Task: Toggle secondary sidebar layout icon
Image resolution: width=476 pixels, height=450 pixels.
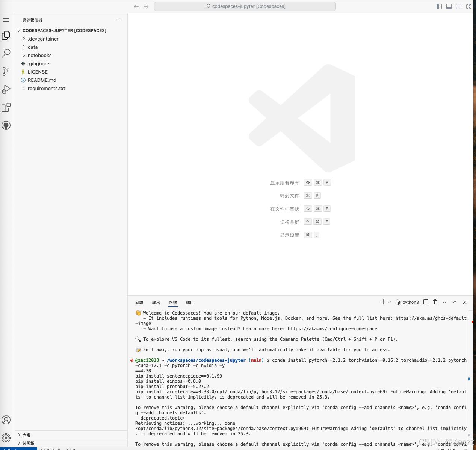Action: tap(459, 6)
